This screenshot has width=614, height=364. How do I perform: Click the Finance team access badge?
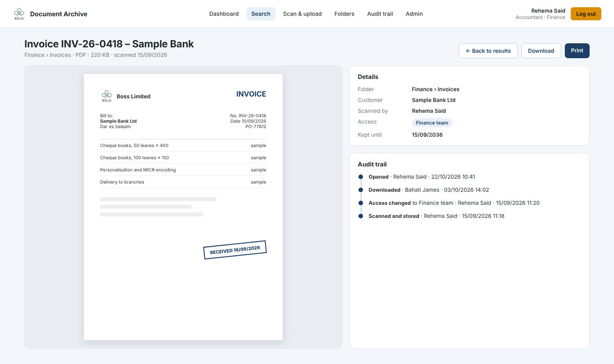[432, 123]
